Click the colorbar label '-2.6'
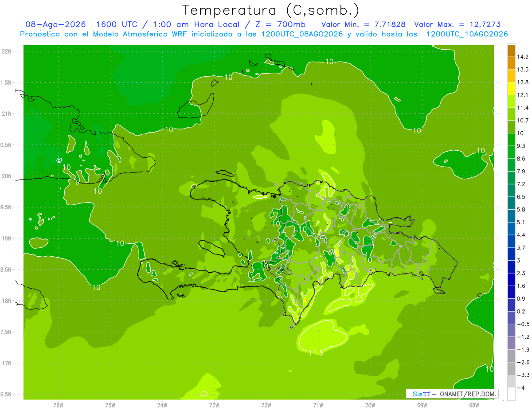This screenshot has width=532, height=411. tap(523, 362)
